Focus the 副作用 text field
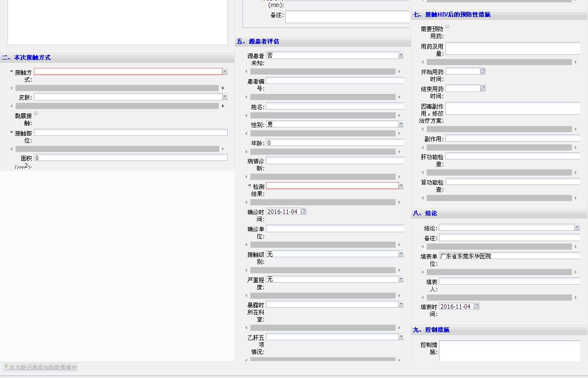 [x=513, y=138]
